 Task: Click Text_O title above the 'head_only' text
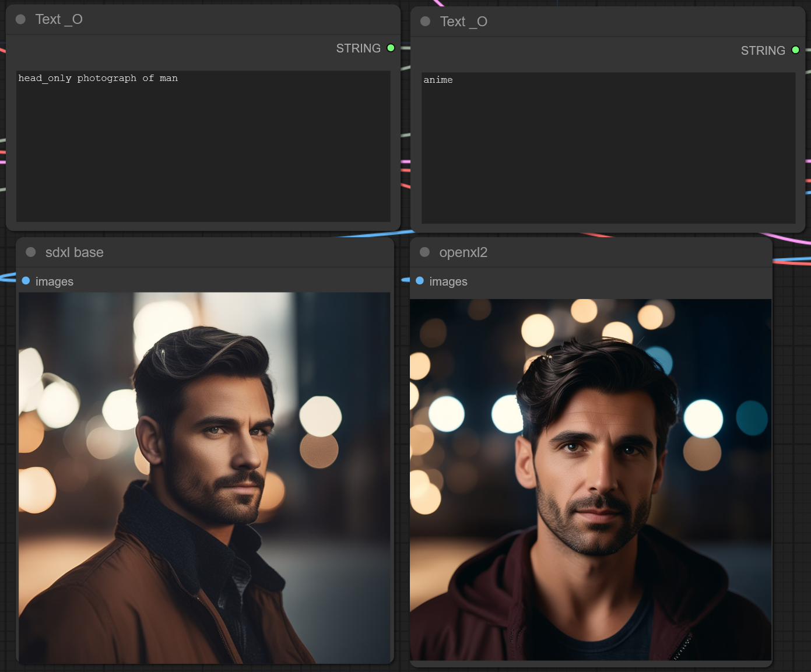[x=59, y=19]
